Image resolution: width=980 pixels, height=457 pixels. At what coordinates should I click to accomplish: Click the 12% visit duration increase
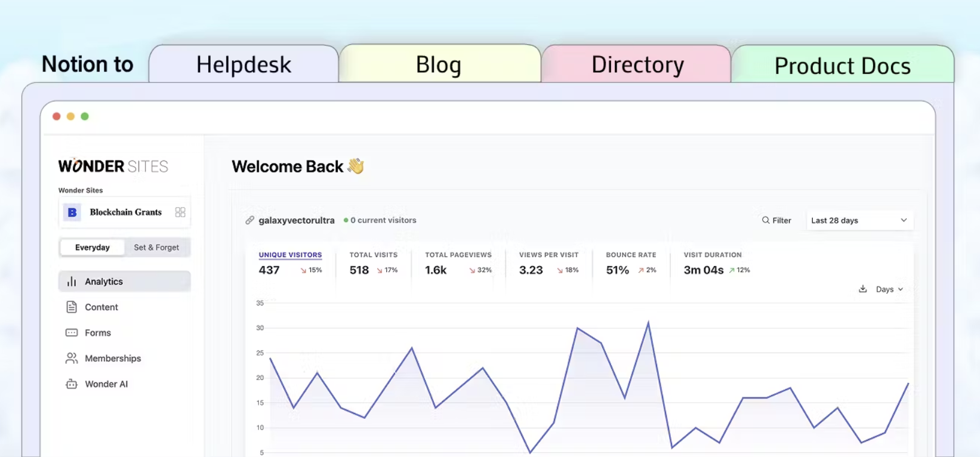(x=739, y=270)
